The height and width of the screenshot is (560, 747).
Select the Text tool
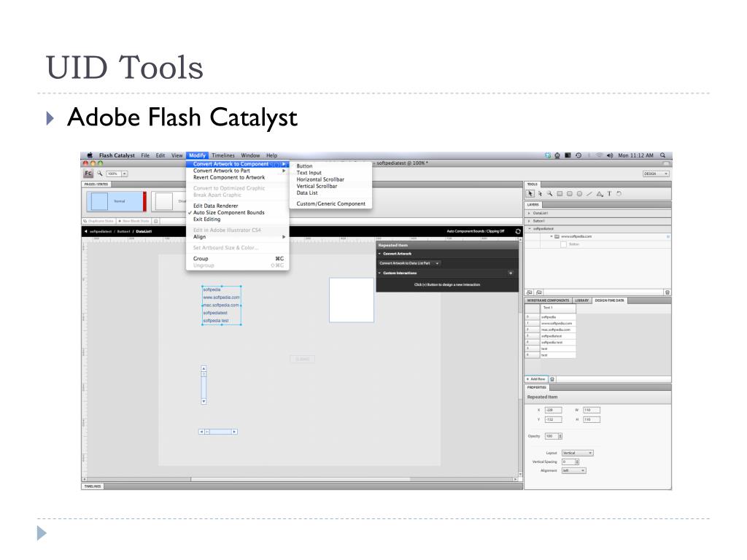tap(609, 194)
